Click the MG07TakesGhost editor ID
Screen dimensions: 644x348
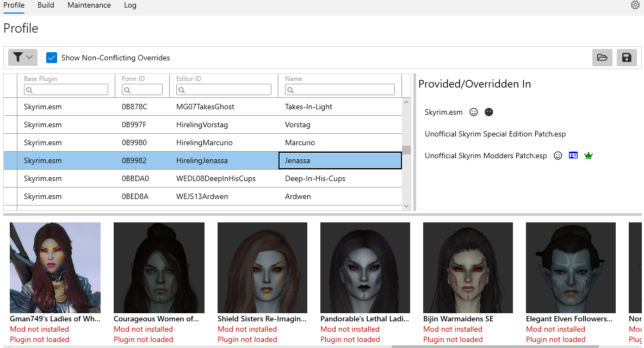[x=206, y=107]
